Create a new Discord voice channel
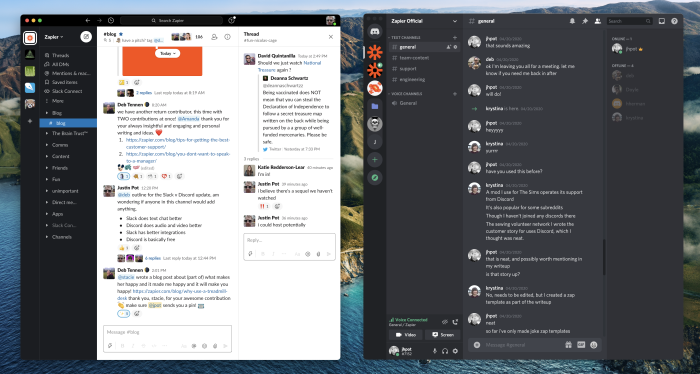Image resolution: width=700 pixels, height=374 pixels. pos(455,94)
